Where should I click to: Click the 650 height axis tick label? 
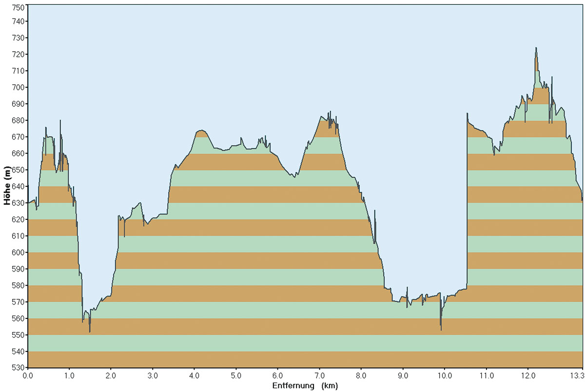17,170
